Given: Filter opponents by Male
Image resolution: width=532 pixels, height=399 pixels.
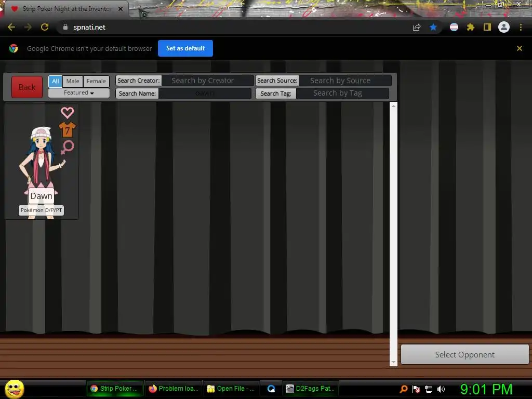Looking at the screenshot, I should (73, 81).
